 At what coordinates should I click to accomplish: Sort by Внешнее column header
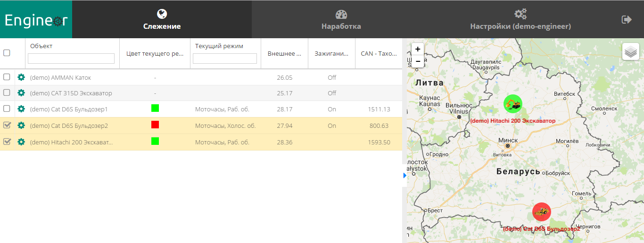coord(284,54)
